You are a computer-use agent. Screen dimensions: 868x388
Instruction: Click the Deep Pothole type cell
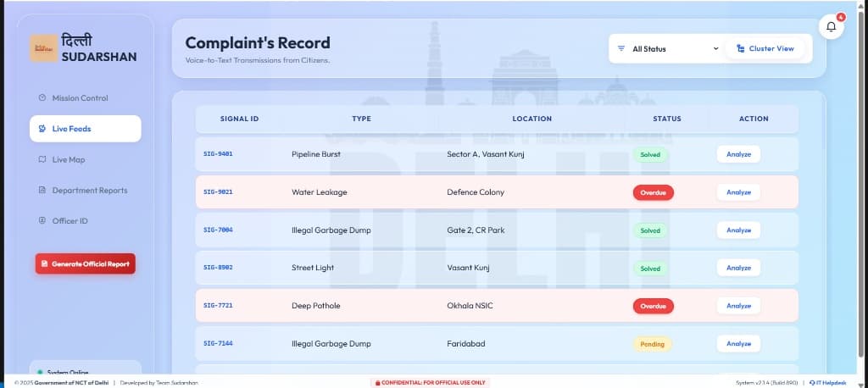point(315,306)
